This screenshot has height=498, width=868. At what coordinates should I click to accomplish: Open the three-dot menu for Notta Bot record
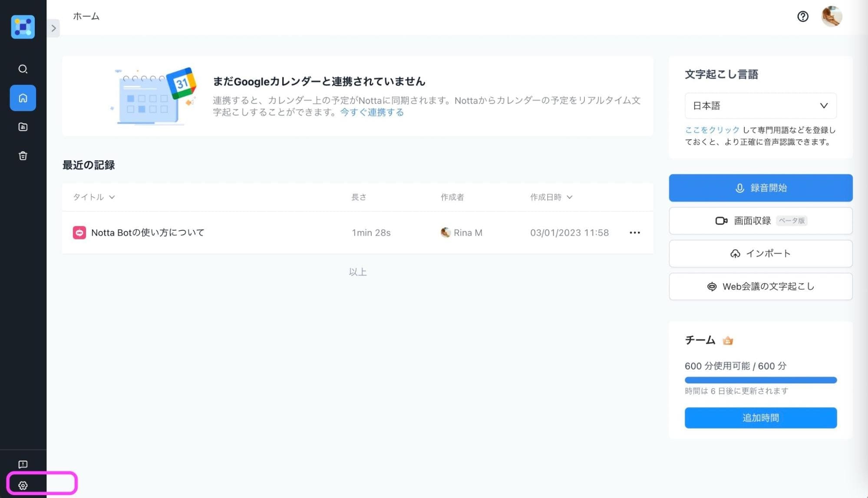pos(634,232)
